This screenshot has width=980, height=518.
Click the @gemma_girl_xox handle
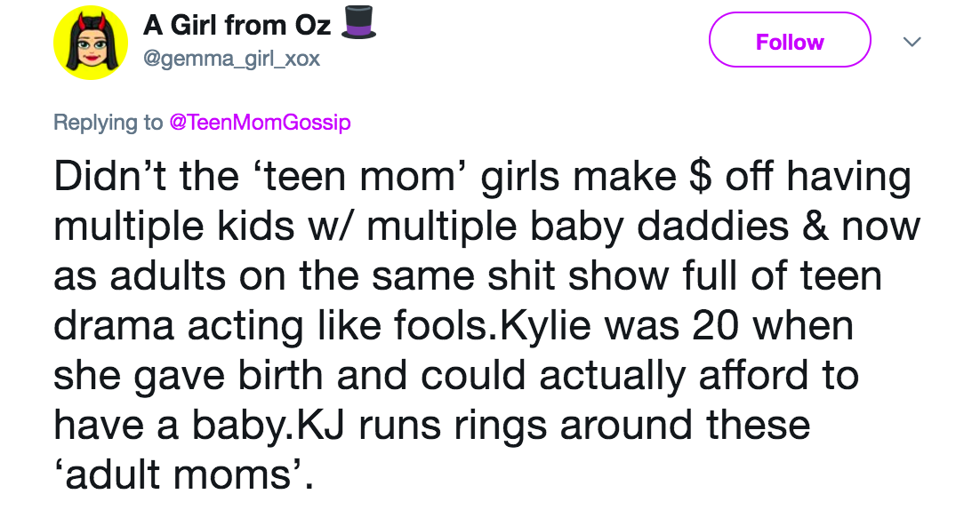(x=231, y=60)
